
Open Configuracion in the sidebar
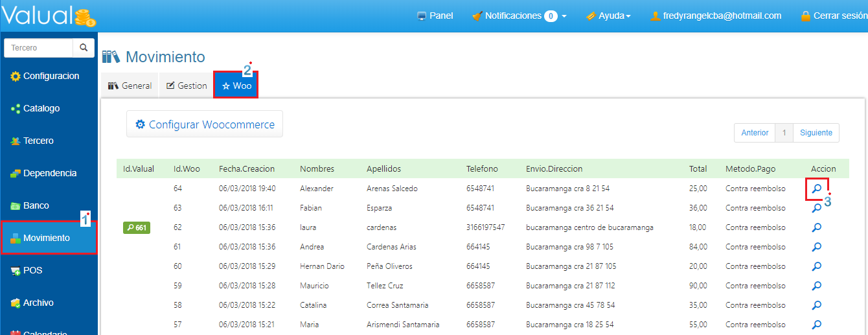49,76
